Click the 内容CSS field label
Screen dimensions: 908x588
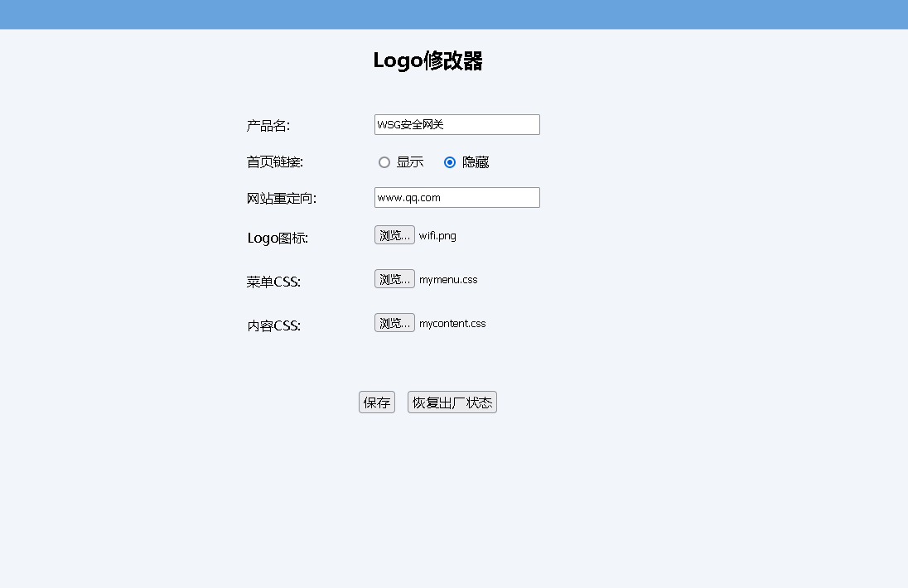pyautogui.click(x=273, y=326)
